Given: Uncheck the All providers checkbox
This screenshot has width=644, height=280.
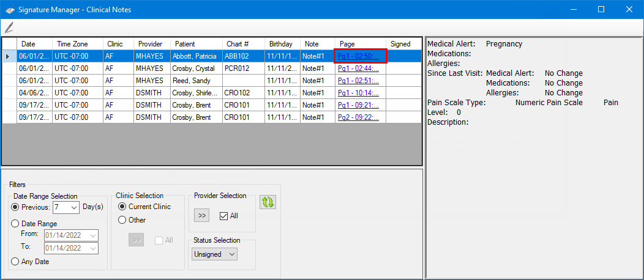Looking at the screenshot, I should point(224,216).
